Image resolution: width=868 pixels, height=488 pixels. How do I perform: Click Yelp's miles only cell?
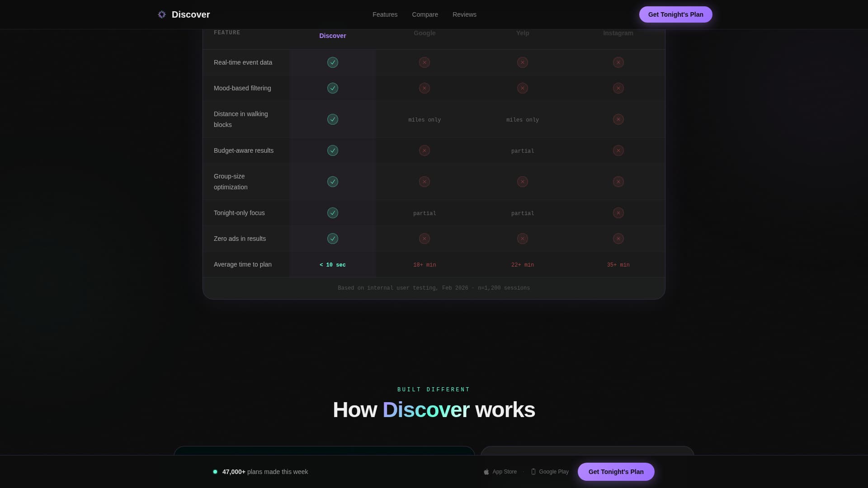523,120
